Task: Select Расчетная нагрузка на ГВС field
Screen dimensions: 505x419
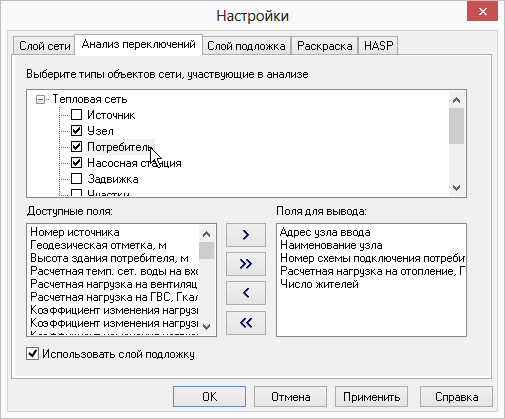Action: [x=114, y=297]
